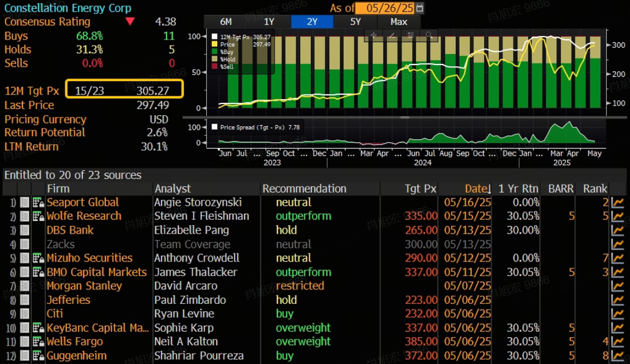Sort by the Date column header
The width and height of the screenshot is (630, 364).
coord(477,189)
